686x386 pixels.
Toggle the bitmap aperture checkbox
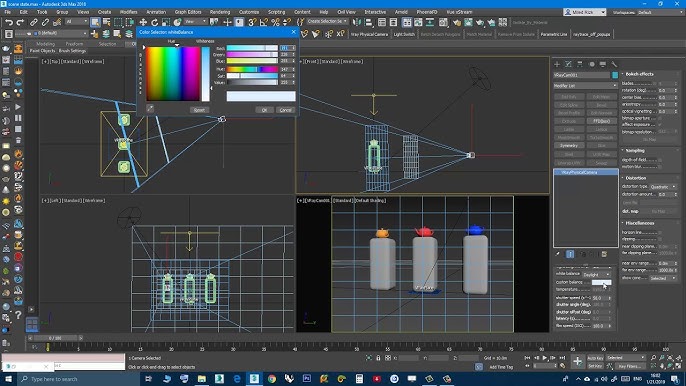click(x=660, y=118)
